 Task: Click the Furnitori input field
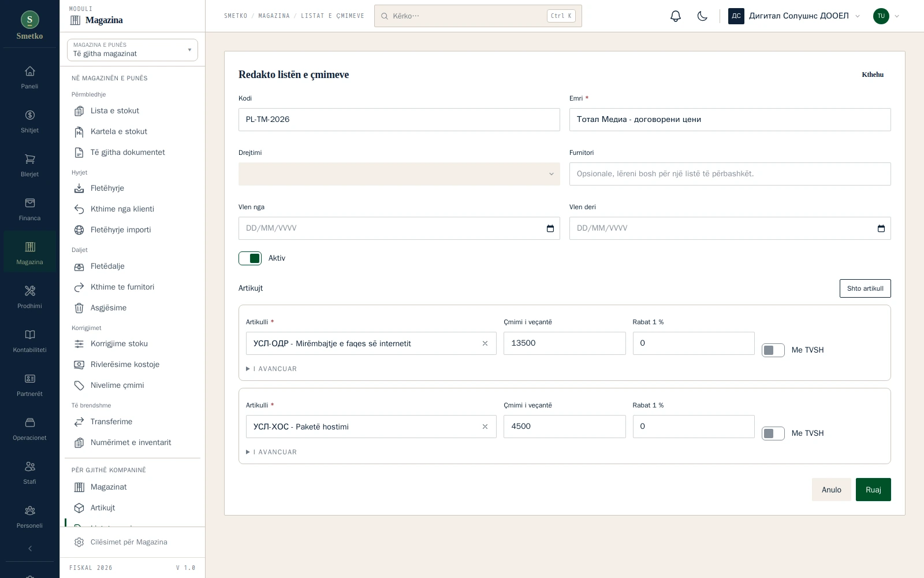[730, 174]
